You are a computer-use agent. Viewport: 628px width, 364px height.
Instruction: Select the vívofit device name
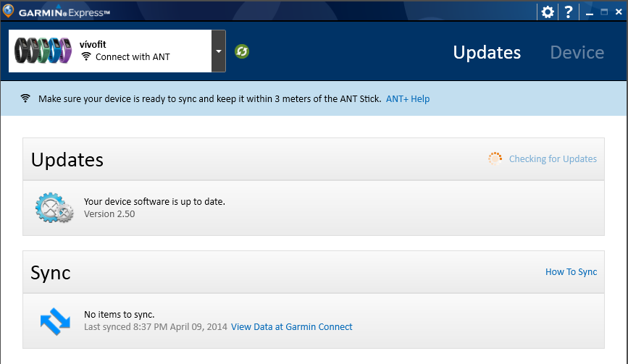(93, 44)
